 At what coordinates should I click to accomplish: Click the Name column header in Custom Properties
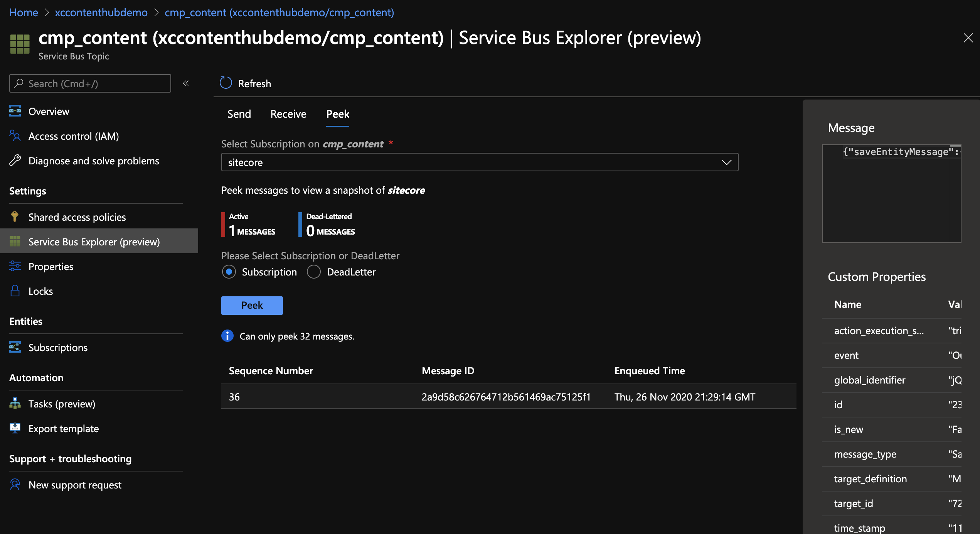pos(848,304)
